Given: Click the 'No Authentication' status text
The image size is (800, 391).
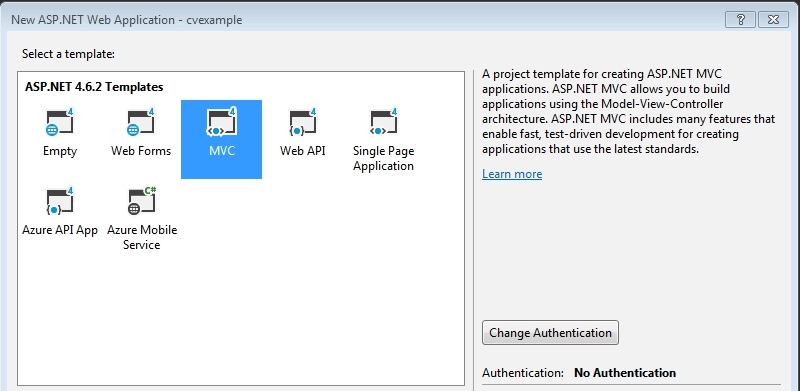Looking at the screenshot, I should pos(625,373).
